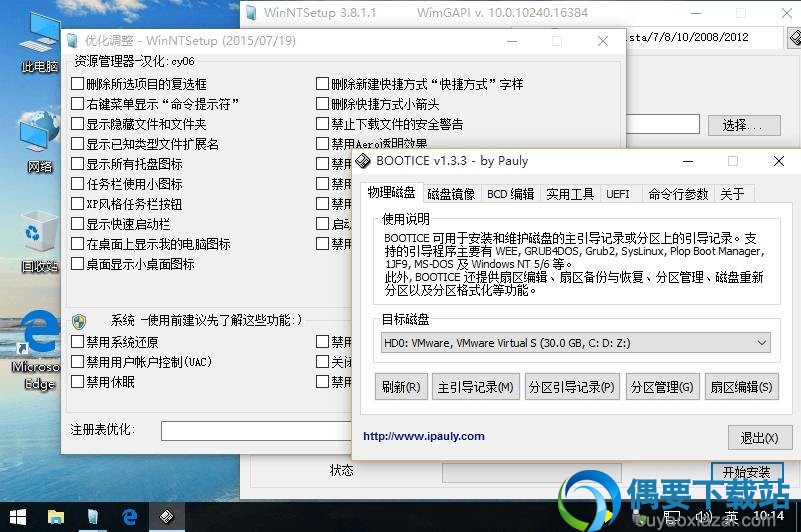The height and width of the screenshot is (532, 801).
Task: Click the disk icon in WinNTSetup window
Action: pos(794,38)
